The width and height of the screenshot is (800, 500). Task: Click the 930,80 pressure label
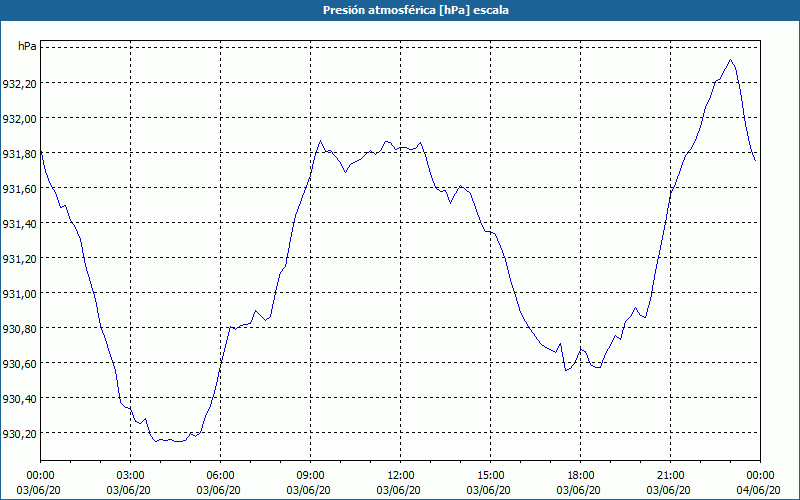coord(19,329)
